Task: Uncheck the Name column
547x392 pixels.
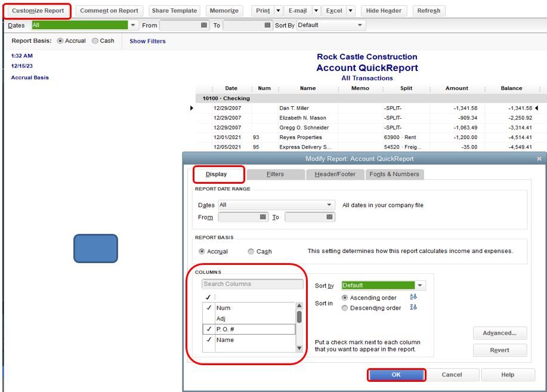Action: click(x=209, y=339)
